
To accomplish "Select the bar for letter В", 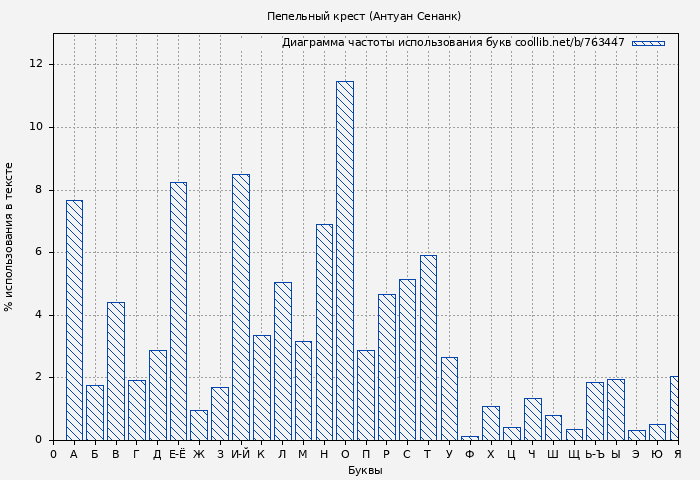I will click(x=116, y=371).
